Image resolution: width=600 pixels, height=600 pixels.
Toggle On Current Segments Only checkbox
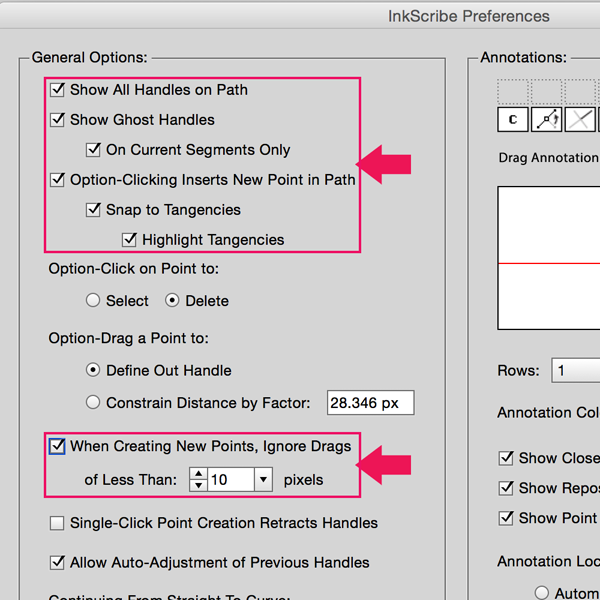tap(93, 150)
